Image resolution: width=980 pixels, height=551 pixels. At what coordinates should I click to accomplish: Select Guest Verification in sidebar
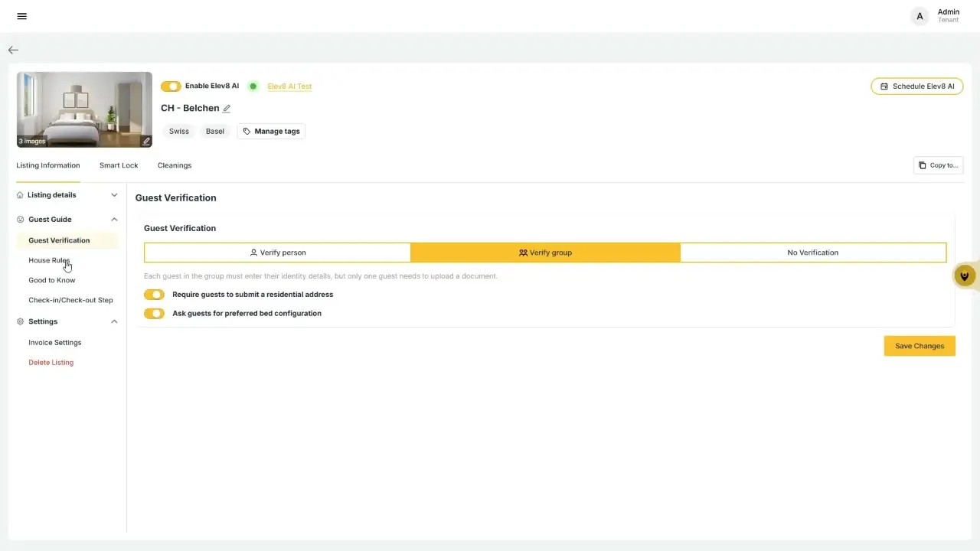(x=67, y=240)
